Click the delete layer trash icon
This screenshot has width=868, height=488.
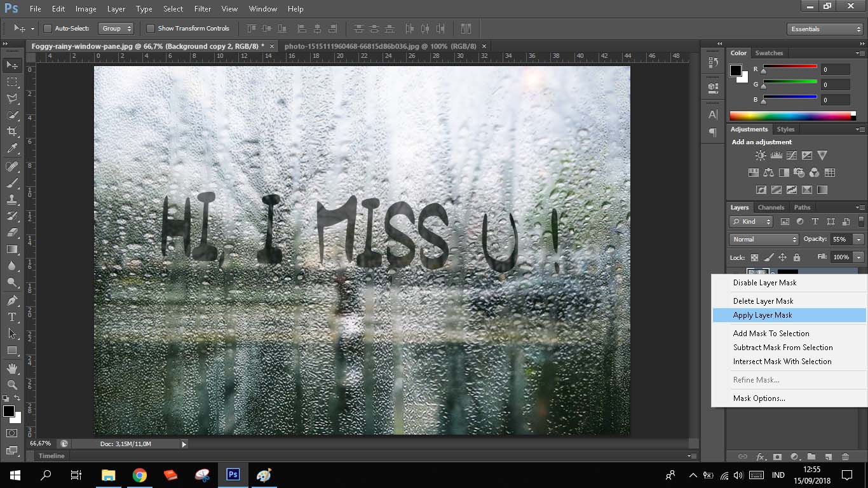click(845, 456)
